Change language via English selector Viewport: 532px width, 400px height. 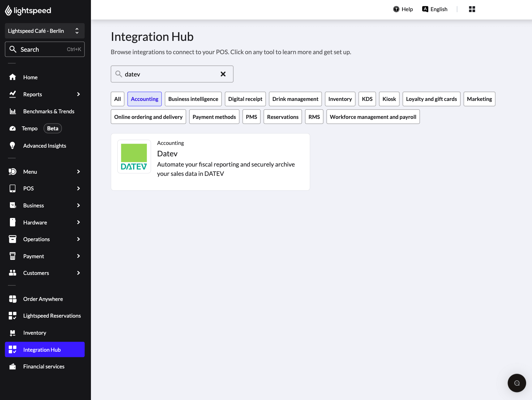coord(435,9)
